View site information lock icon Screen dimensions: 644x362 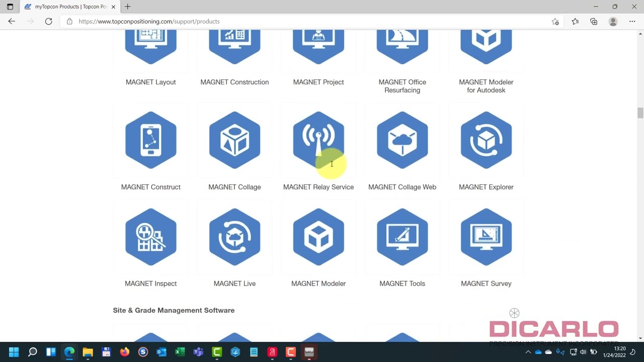click(x=69, y=22)
